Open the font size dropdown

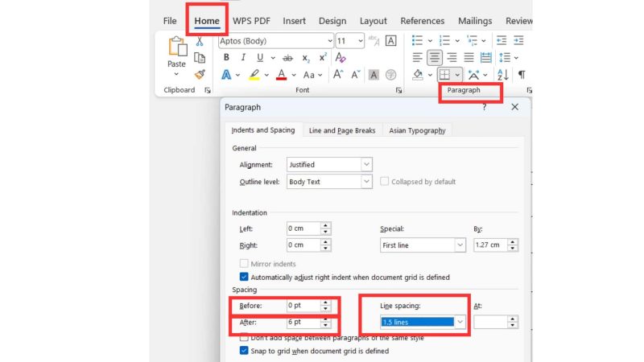[x=360, y=41]
